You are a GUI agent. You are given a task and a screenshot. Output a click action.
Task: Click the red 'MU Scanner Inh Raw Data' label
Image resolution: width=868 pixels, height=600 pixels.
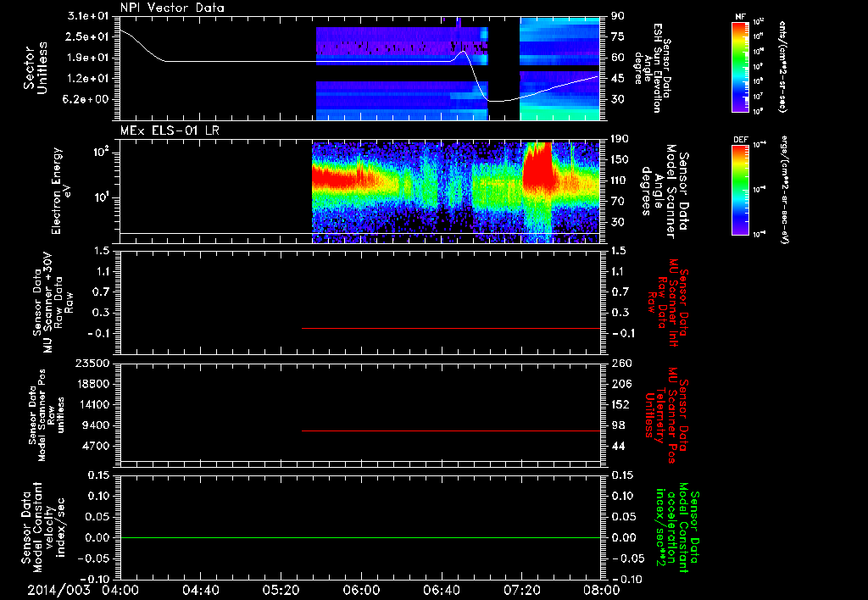coord(666,303)
